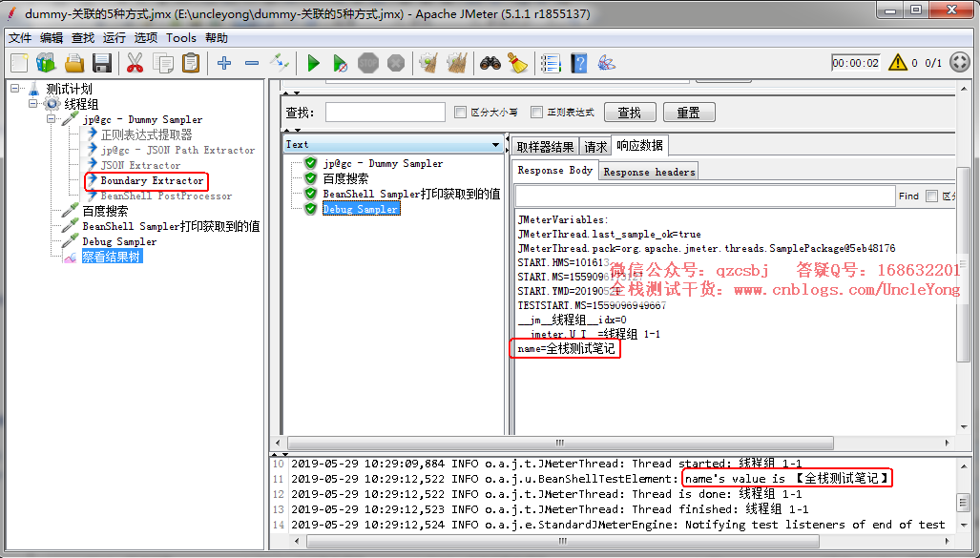The image size is (980, 558).
Task: Open the 帮助 menu
Action: click(x=217, y=38)
